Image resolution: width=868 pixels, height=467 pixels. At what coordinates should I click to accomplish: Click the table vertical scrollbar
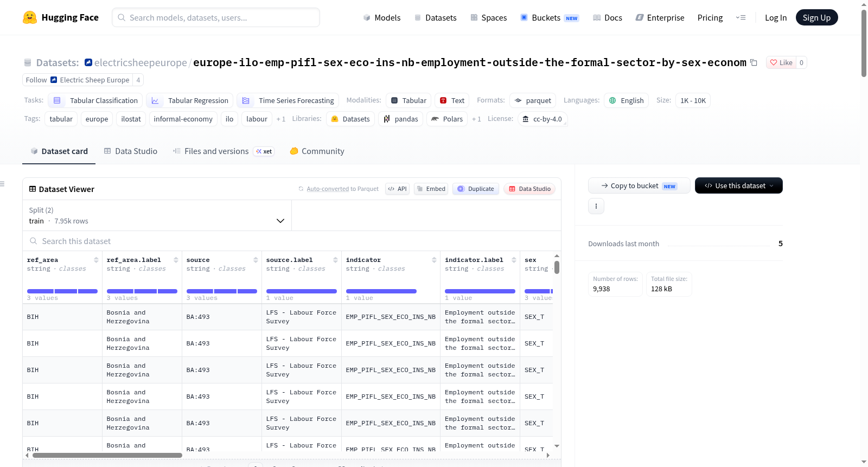[557, 267]
